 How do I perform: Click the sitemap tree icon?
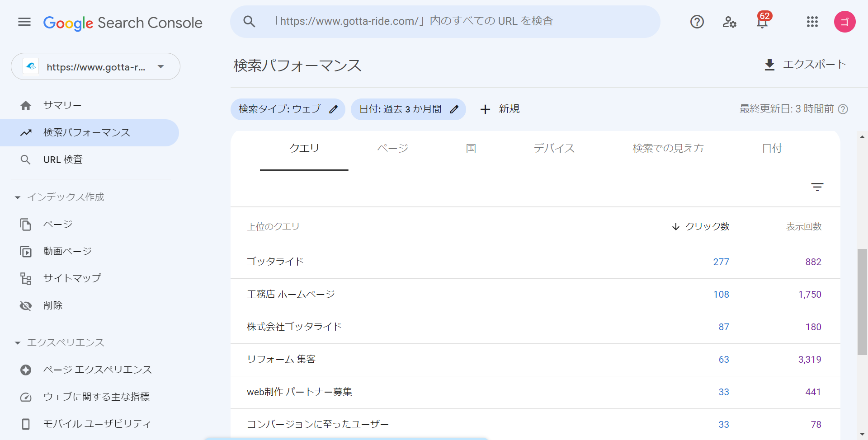26,279
